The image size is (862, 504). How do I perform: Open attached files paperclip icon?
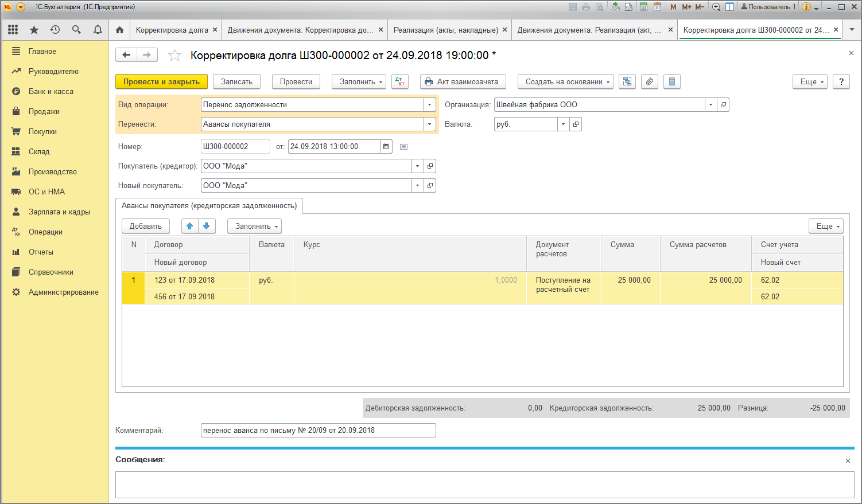[x=649, y=81]
